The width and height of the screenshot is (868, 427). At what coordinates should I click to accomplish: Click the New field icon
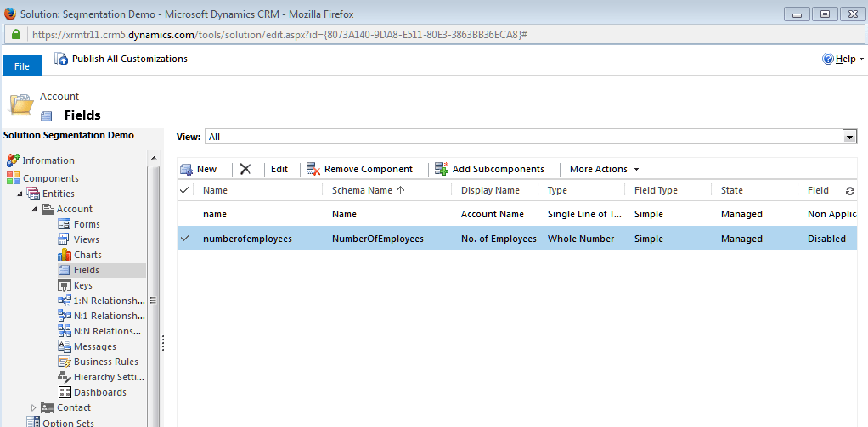click(x=187, y=169)
